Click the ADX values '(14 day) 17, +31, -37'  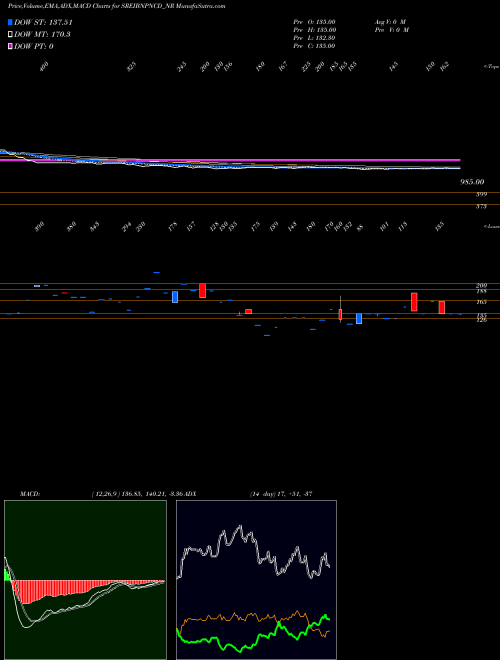pyautogui.click(x=281, y=493)
